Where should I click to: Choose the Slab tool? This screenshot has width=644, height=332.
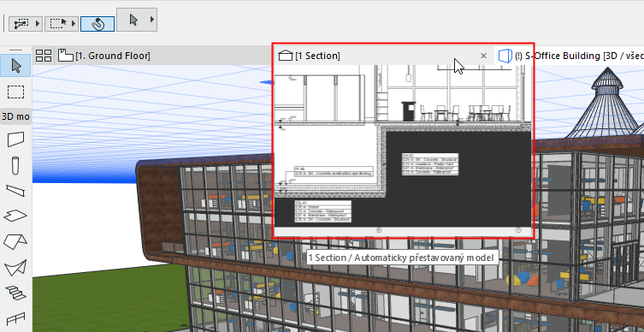click(x=15, y=216)
